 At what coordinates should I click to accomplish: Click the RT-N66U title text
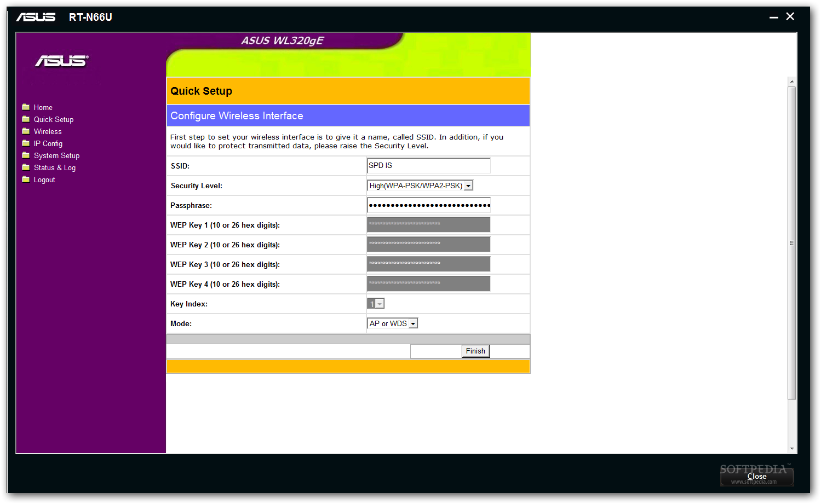90,17
